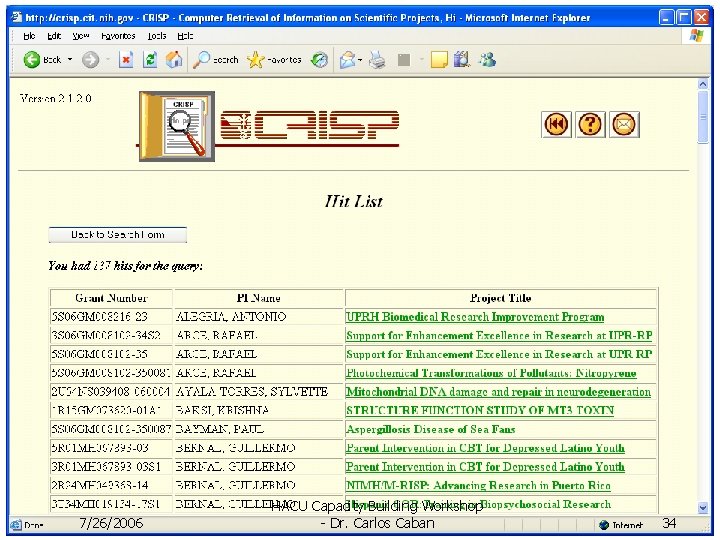Click the PI Name column header
720x540 pixels.
[x=259, y=298]
